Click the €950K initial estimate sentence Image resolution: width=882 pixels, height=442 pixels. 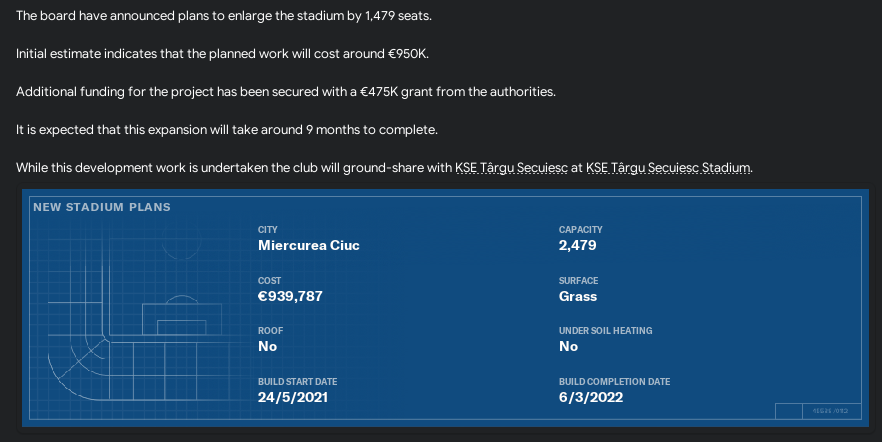(222, 53)
